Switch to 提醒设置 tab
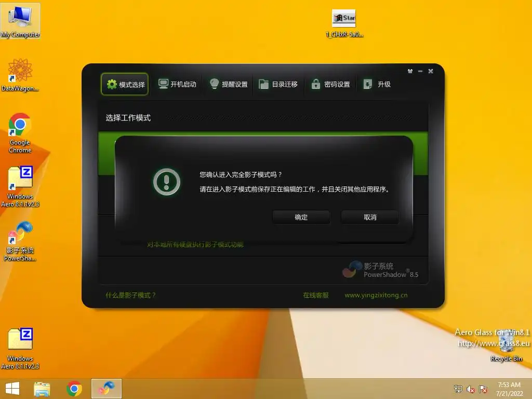532x399 pixels. 229,84
